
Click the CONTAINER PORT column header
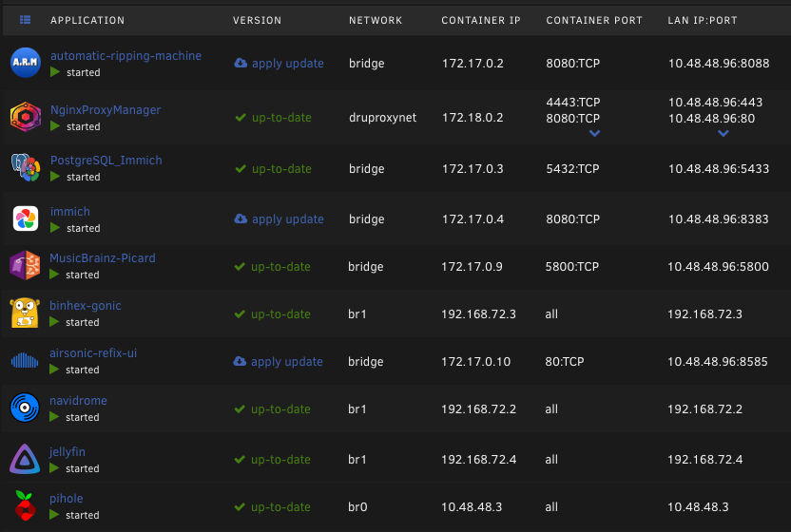594,20
